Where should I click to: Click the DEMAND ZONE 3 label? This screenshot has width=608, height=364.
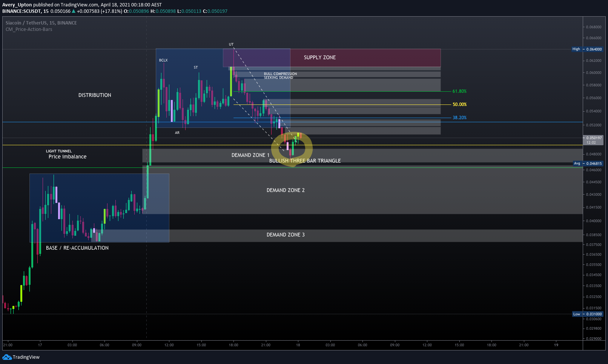click(x=286, y=235)
